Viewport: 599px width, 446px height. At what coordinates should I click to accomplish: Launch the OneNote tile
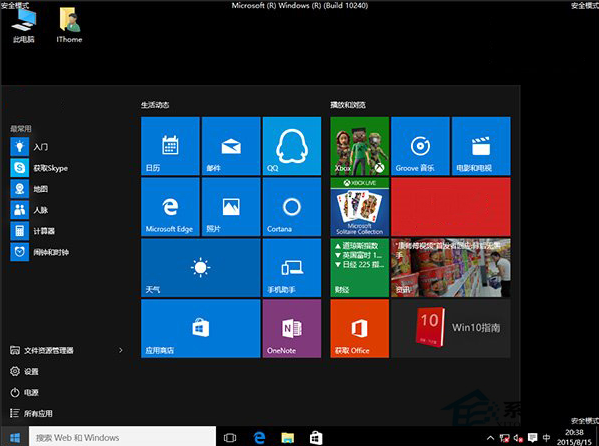292,328
